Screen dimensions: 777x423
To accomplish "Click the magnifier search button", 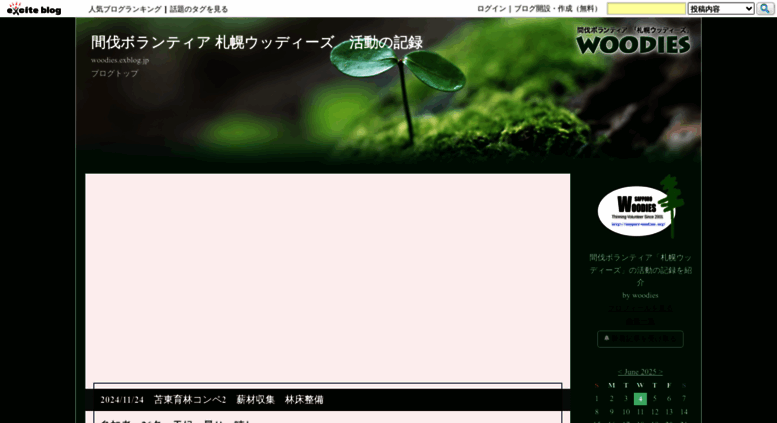I will coord(765,8).
